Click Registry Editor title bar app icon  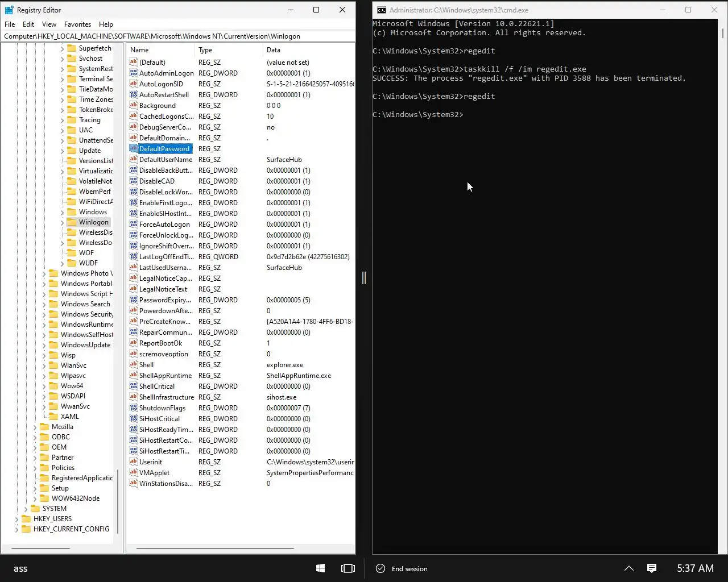(9, 10)
